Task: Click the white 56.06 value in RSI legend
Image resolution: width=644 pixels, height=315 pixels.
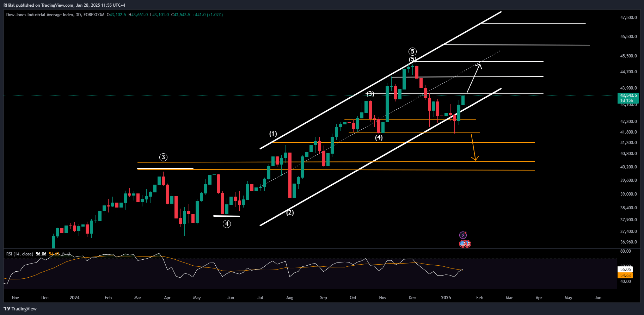Action: [41, 254]
